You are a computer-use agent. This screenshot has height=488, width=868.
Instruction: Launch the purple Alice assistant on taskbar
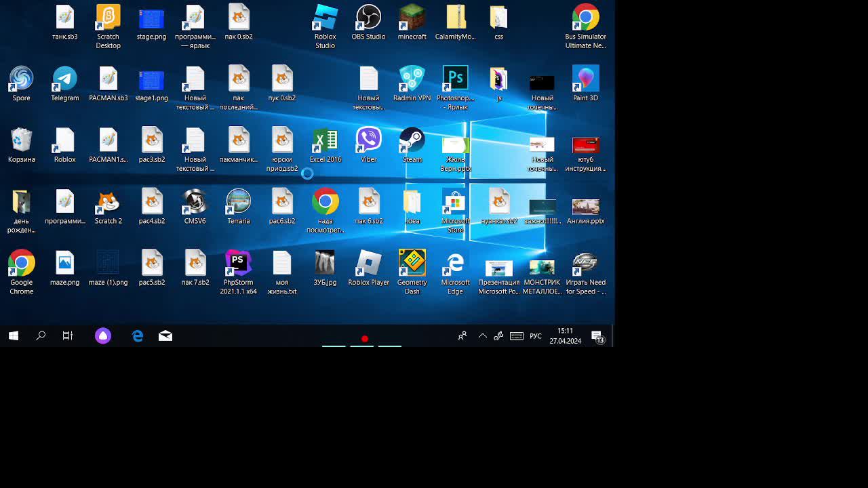(x=103, y=335)
